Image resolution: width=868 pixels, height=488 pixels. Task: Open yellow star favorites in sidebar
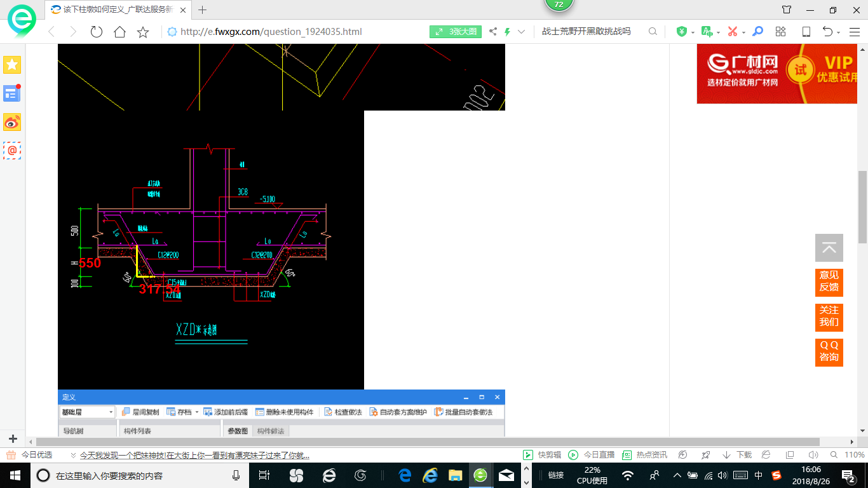point(12,64)
